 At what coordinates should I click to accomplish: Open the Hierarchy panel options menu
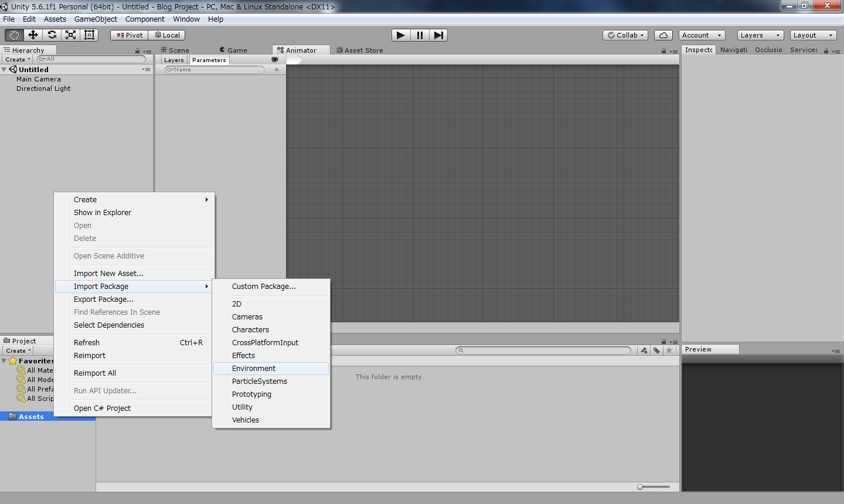pyautogui.click(x=147, y=51)
